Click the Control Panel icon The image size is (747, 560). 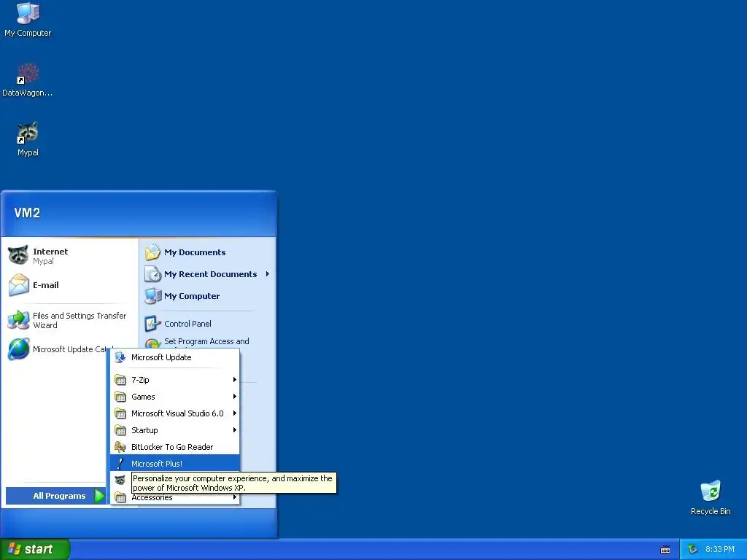(153, 324)
